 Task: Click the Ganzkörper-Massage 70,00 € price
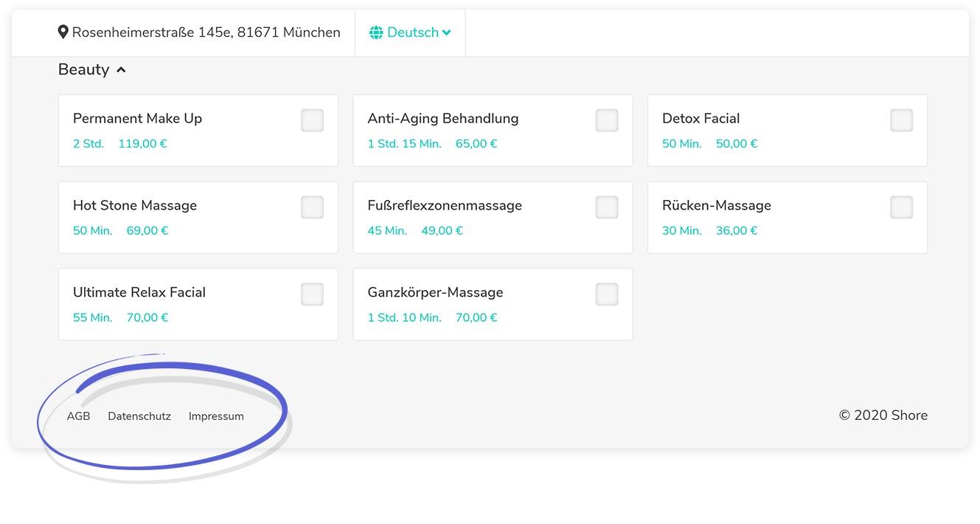pos(476,317)
